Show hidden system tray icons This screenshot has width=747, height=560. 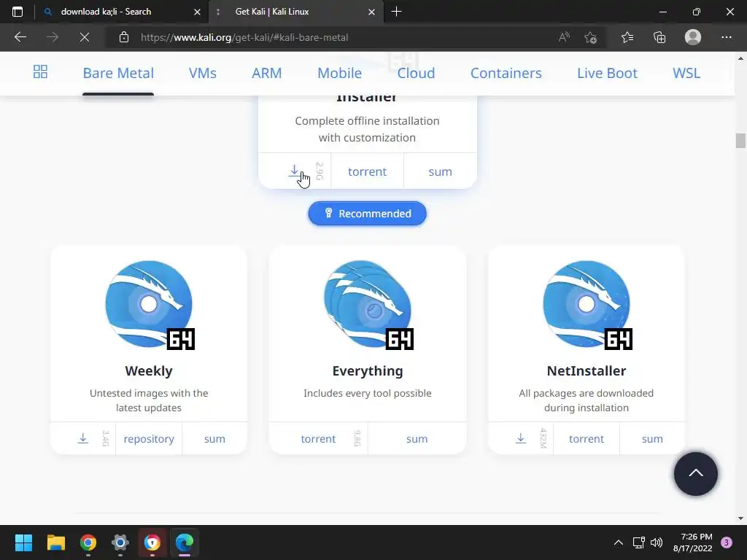coord(619,542)
